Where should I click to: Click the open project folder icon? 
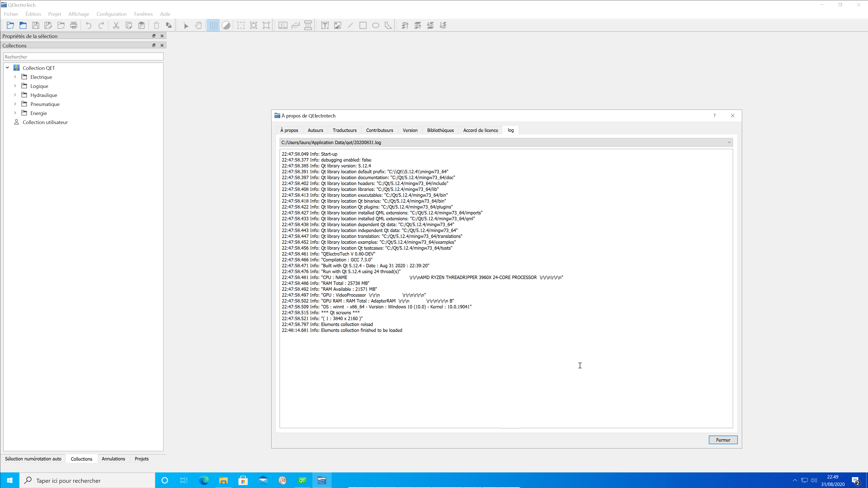23,25
